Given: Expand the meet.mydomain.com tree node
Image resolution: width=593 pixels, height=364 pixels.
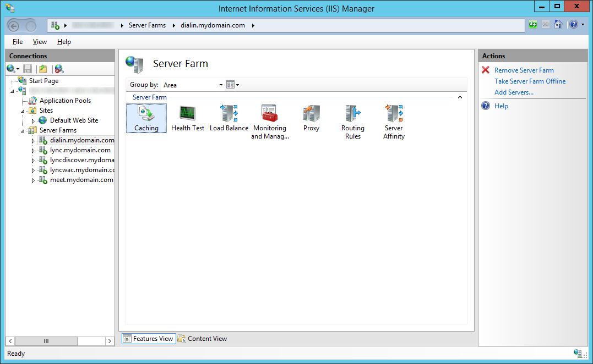Looking at the screenshot, I should pyautogui.click(x=33, y=180).
